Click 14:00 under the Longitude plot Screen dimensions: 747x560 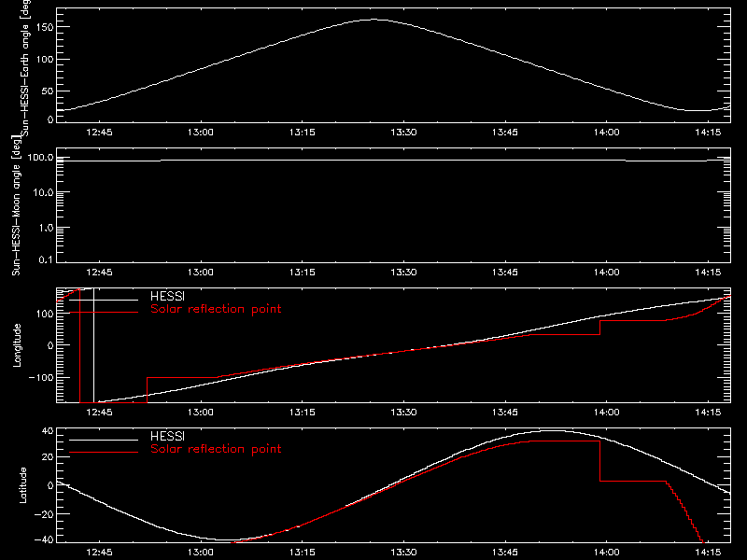606,413
